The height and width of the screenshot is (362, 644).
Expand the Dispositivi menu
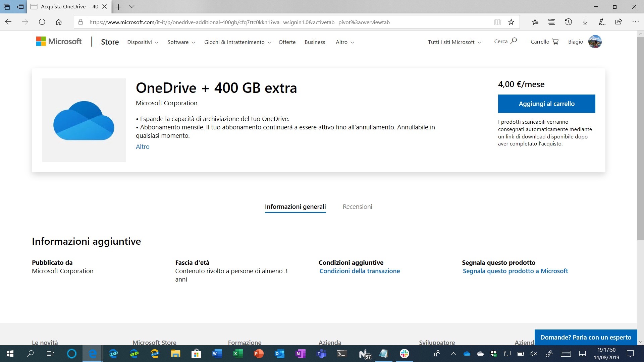point(143,42)
